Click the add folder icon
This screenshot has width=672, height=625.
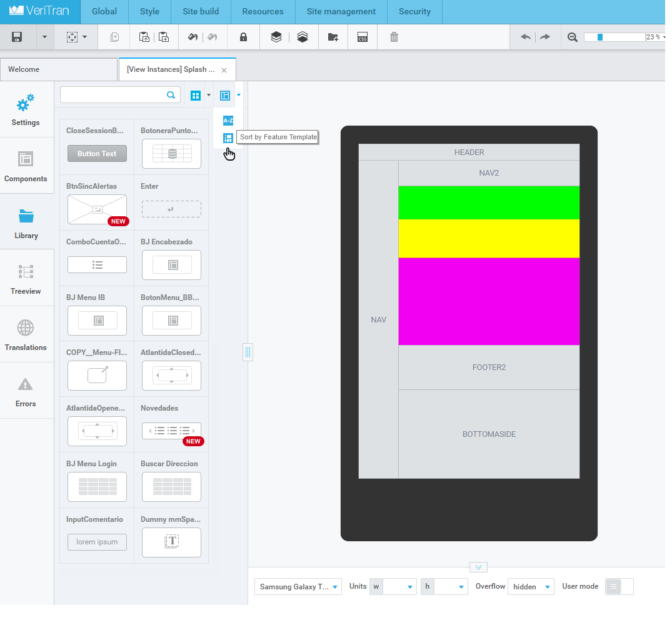(x=333, y=37)
